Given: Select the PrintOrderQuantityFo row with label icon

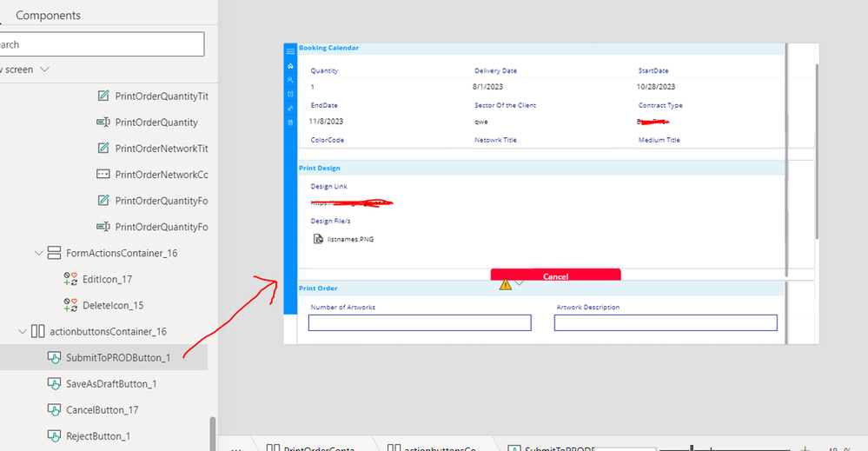Looking at the screenshot, I should [x=104, y=201].
